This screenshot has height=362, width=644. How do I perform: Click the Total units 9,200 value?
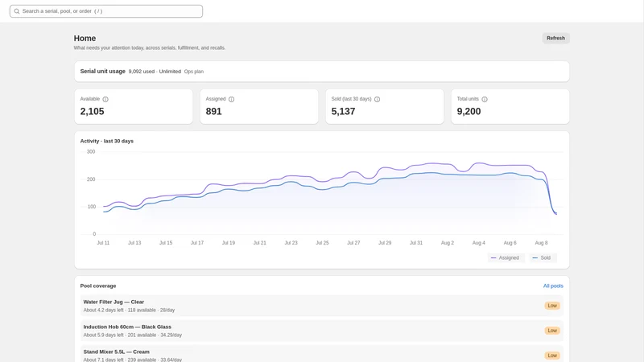coord(469,112)
